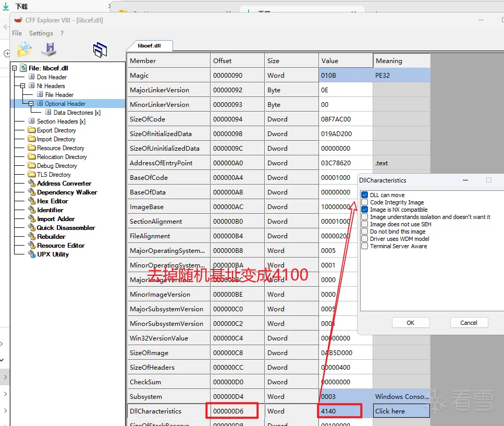
Task: Click the Debug Directory folder icon
Action: coord(31,165)
